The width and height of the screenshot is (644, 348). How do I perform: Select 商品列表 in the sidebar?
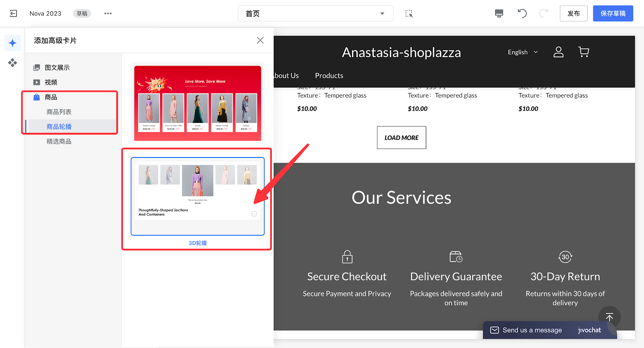click(59, 112)
